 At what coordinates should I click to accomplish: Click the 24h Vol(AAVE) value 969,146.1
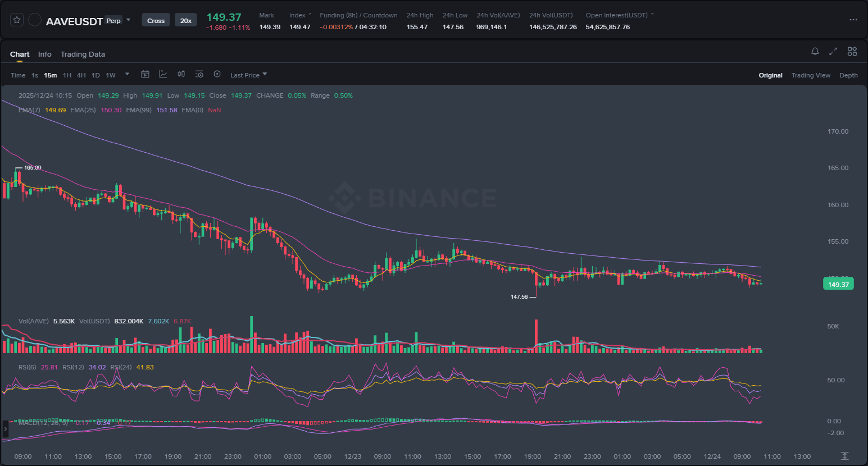coord(492,27)
